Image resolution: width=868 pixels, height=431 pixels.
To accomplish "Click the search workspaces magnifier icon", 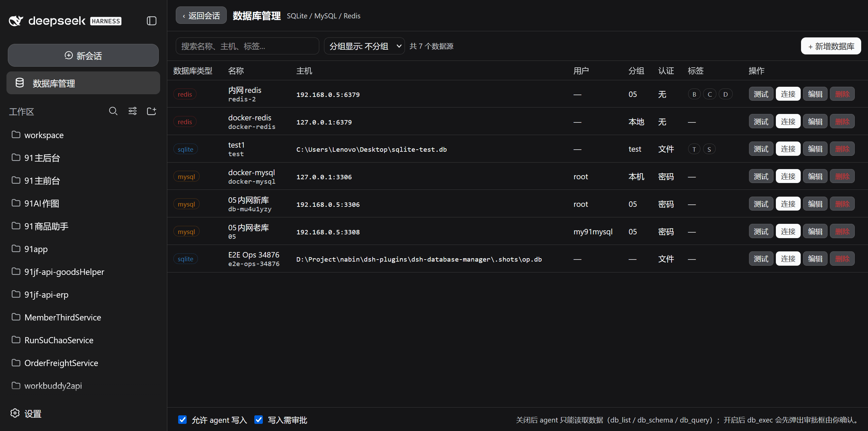I will tap(113, 111).
